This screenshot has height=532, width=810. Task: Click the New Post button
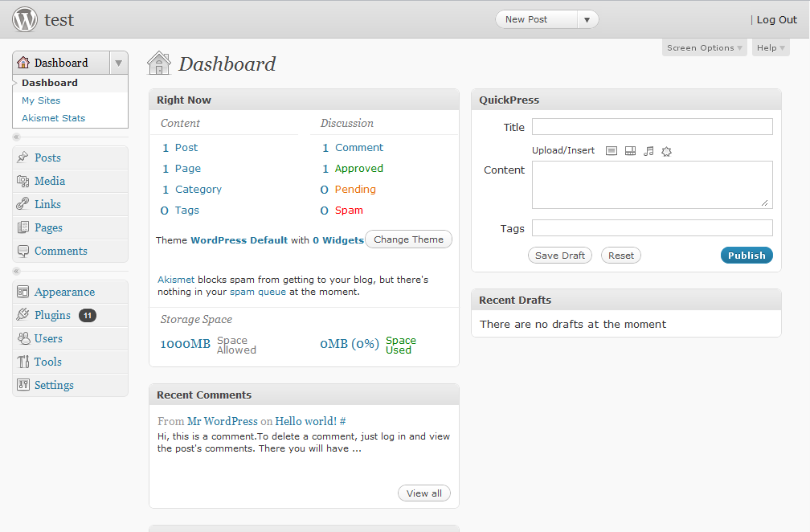(536, 19)
